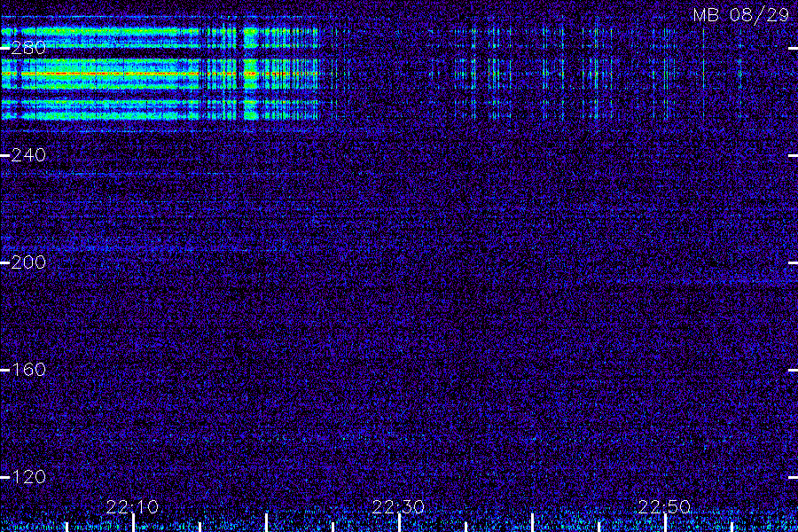Click the 22:10 time axis label

(x=132, y=506)
